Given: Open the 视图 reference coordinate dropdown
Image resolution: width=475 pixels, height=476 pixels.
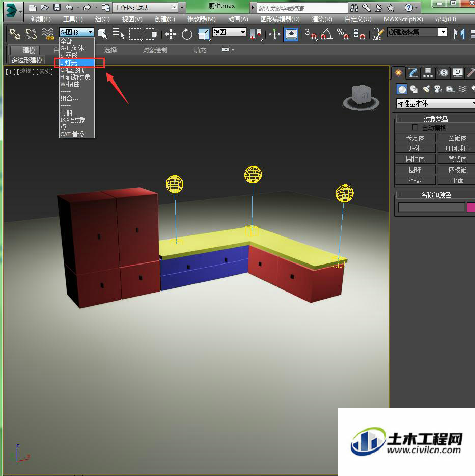Looking at the screenshot, I should pos(229,32).
